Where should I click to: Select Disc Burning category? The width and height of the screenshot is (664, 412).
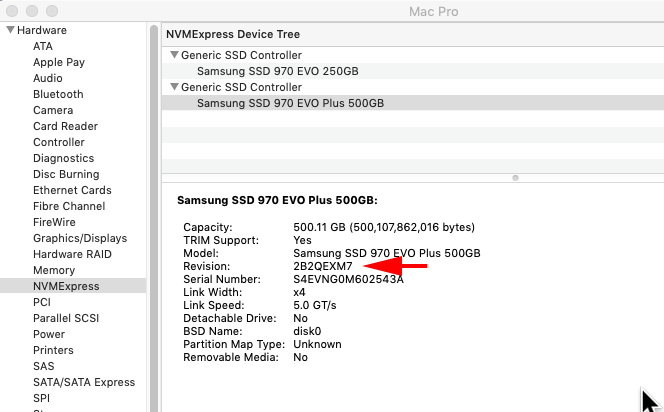point(66,174)
